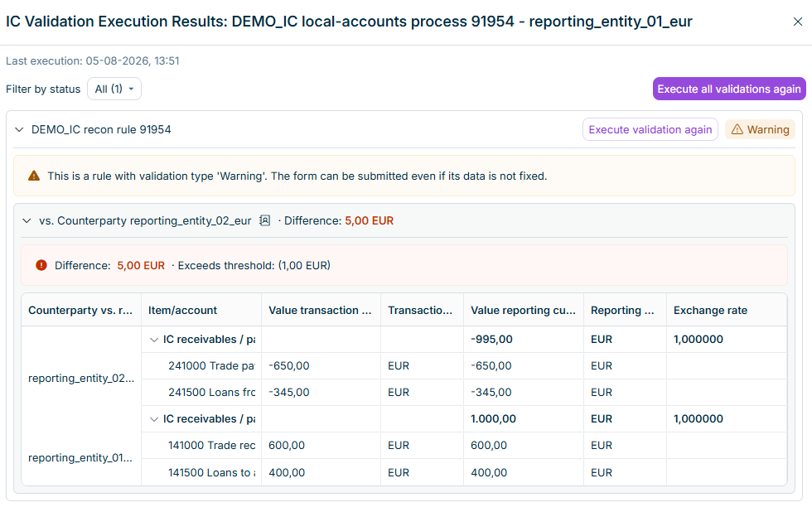This screenshot has width=812, height=512.
Task: Click the warning triangle icon in the notice banner
Action: click(34, 176)
